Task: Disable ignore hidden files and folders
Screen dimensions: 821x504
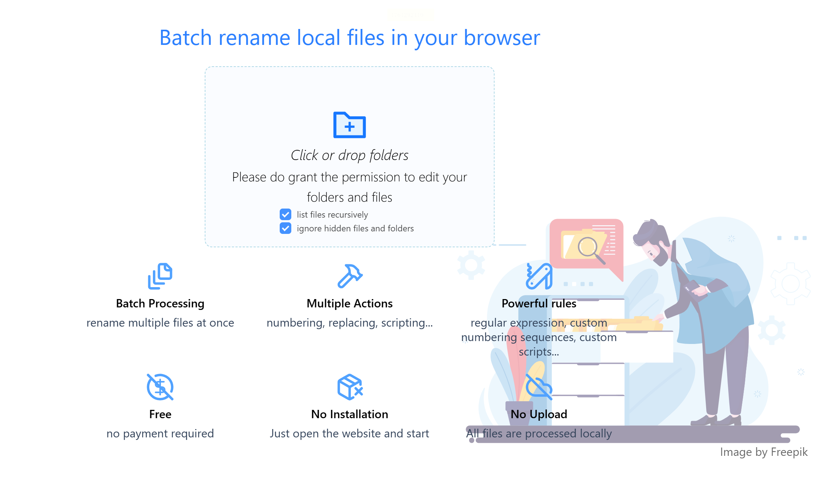Action: pyautogui.click(x=286, y=228)
